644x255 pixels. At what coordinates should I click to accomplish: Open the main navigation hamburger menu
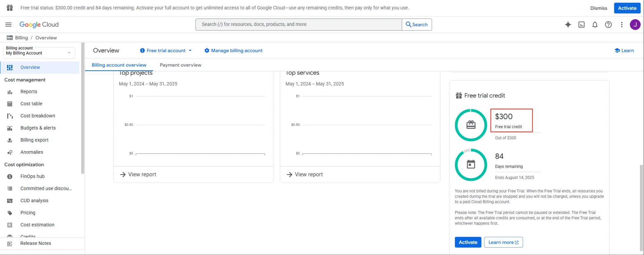(8, 25)
